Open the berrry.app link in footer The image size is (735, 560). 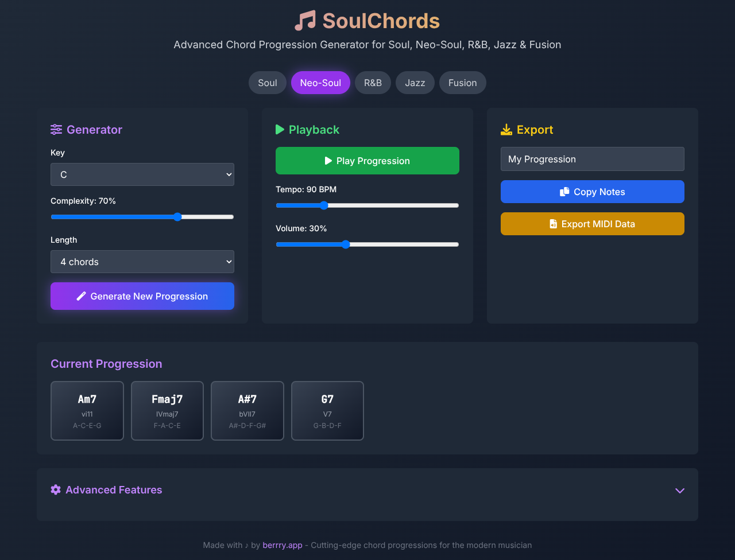[283, 545]
